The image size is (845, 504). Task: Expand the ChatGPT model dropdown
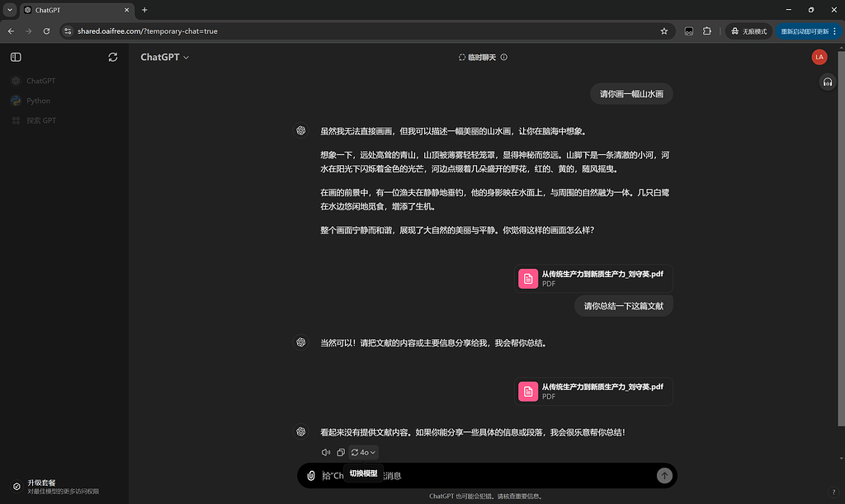[x=164, y=57]
